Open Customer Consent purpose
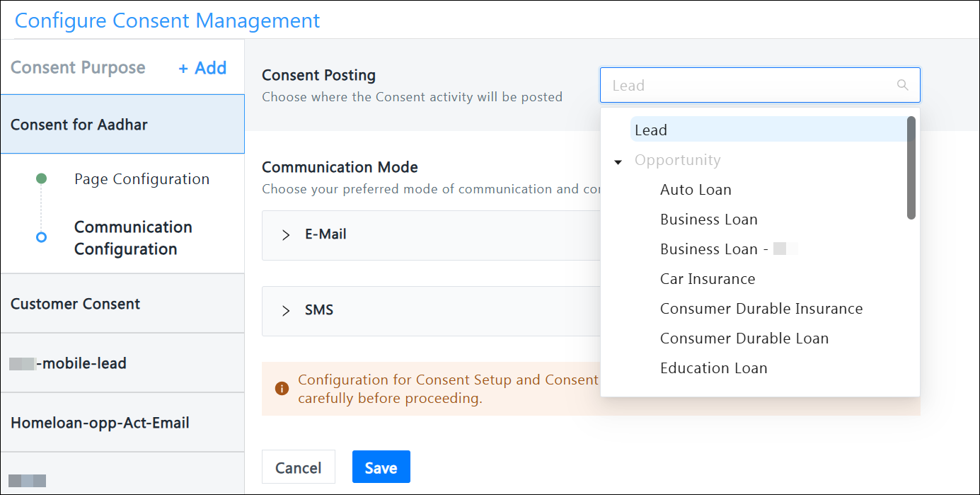This screenshot has width=980, height=495. 76,304
